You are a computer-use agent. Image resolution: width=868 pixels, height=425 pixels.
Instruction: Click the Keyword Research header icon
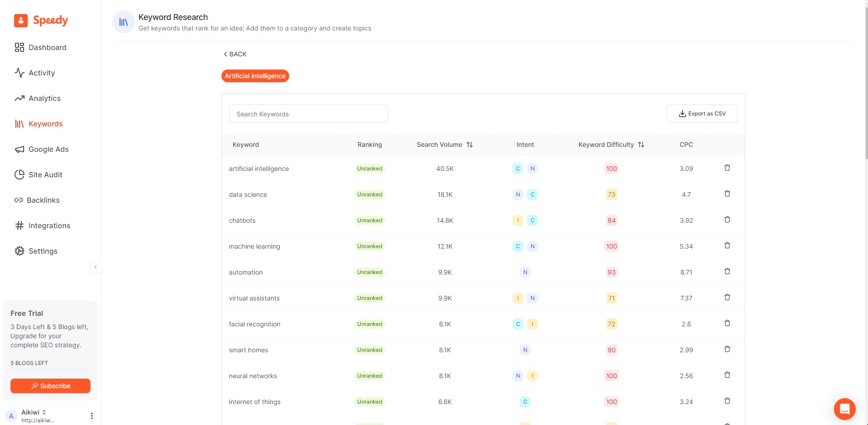pos(123,22)
